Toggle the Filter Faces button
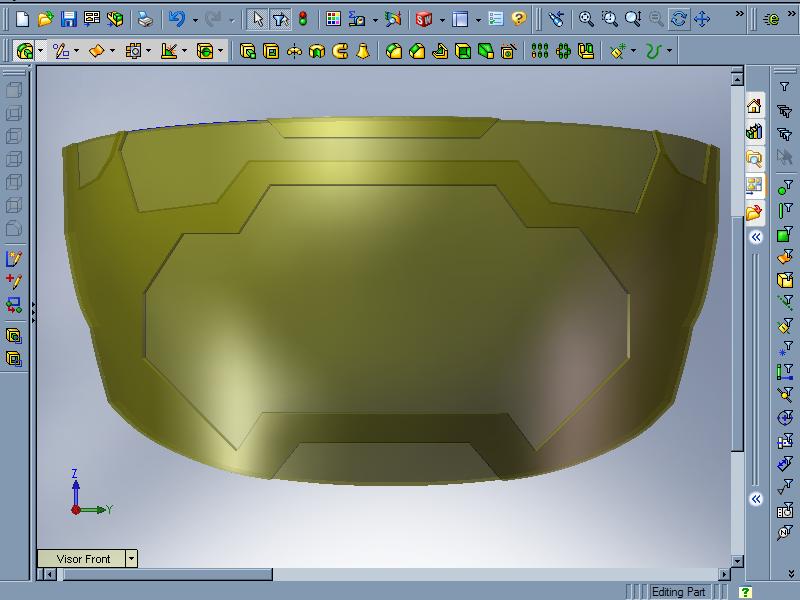This screenshot has width=800, height=600. 785,233
